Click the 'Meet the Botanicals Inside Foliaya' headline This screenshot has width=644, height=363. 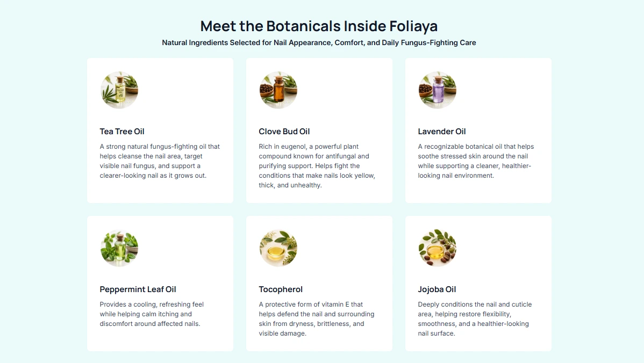click(x=319, y=26)
